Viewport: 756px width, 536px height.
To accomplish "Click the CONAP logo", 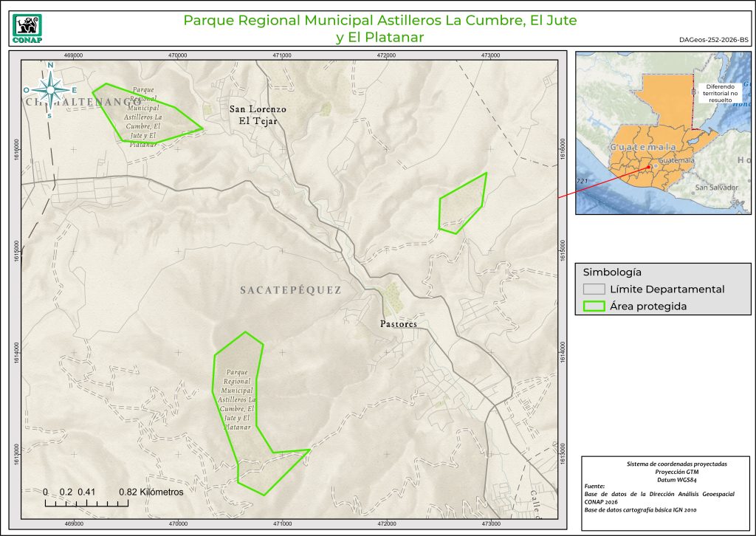I will [x=28, y=28].
